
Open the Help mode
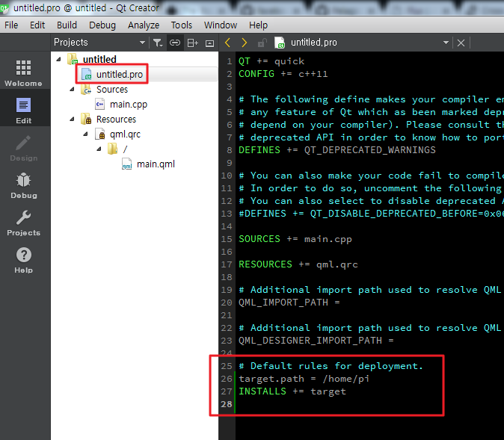click(23, 260)
